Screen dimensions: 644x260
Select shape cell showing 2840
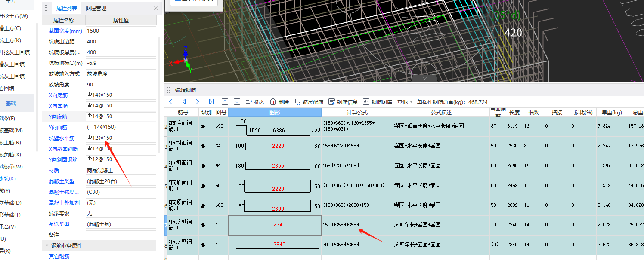[x=275, y=245]
